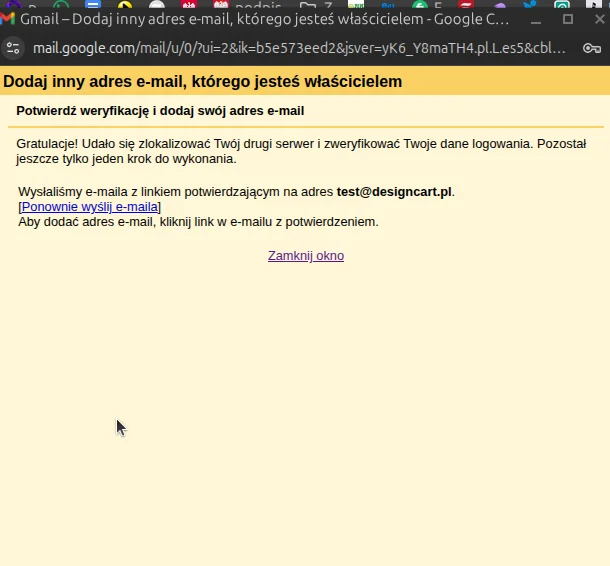This screenshot has height=566, width=610.
Task: Click the Gmail logo in title bar
Action: coord(7,19)
